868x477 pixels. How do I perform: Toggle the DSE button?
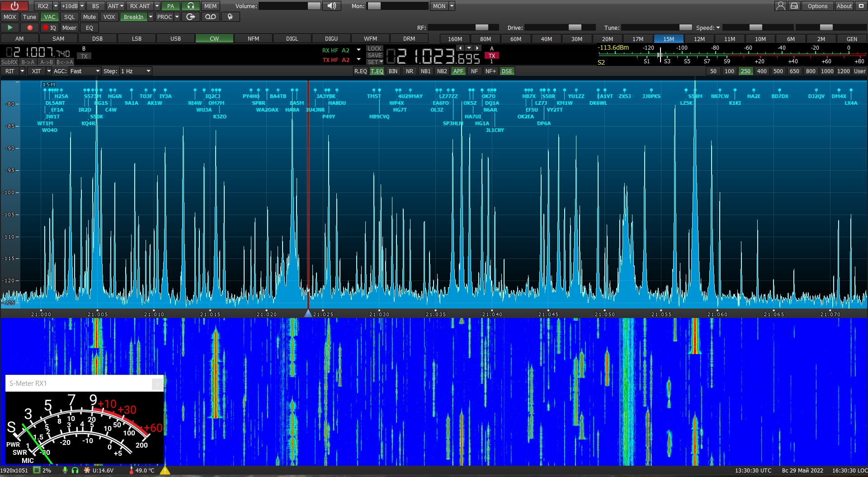tap(507, 71)
